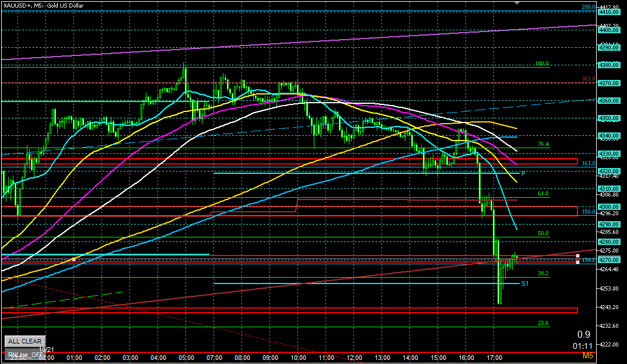Select the 4410.00 price level tag
This screenshot has width=627, height=364.
pos(608,12)
